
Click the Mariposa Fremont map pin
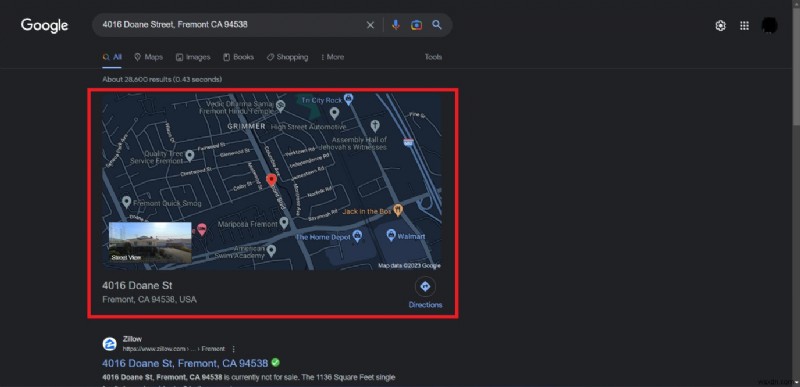coord(284,223)
